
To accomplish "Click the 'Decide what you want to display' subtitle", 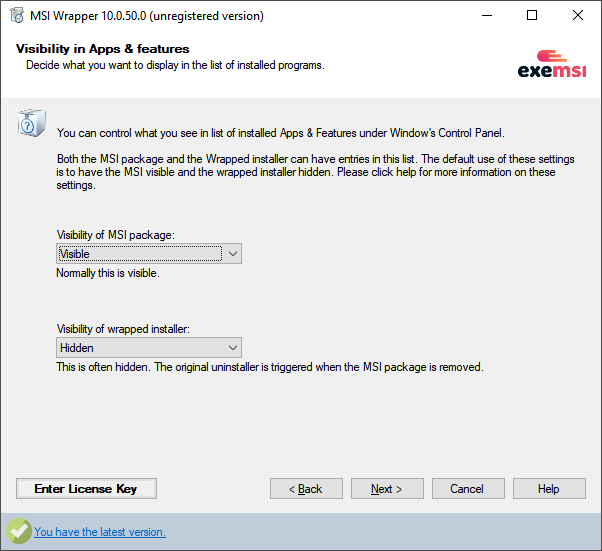I will click(175, 65).
